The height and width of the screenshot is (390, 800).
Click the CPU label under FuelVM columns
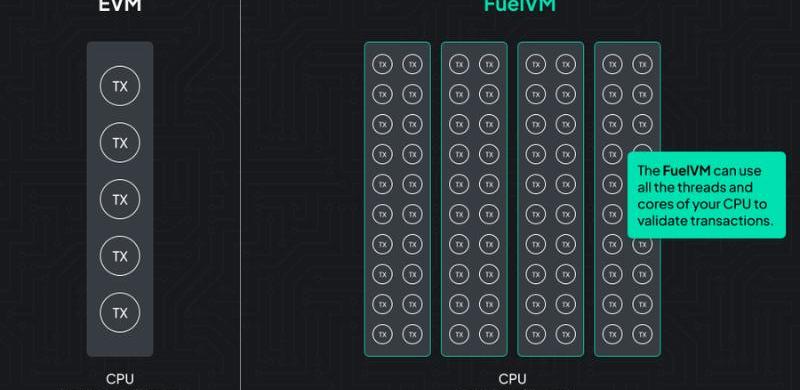[x=512, y=379]
